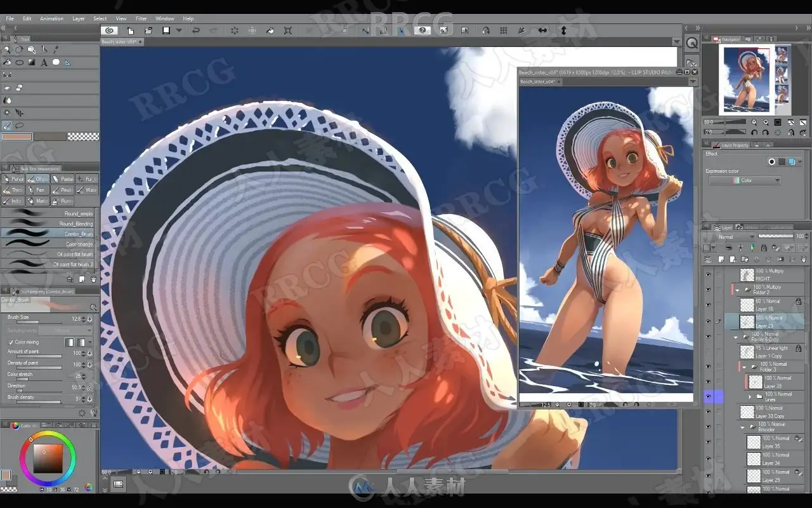This screenshot has height=508, width=812.
Task: Open the Clip Studio launcher icon
Action: tap(110, 30)
